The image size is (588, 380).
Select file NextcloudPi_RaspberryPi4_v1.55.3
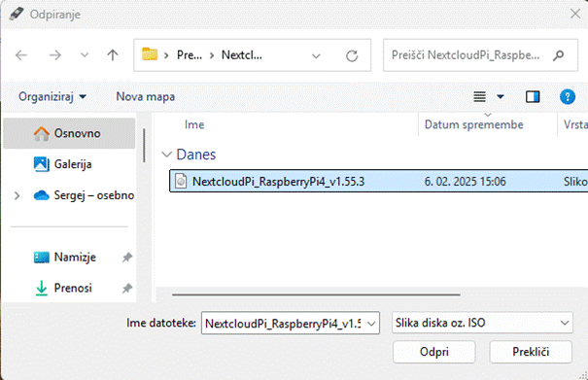(379, 181)
